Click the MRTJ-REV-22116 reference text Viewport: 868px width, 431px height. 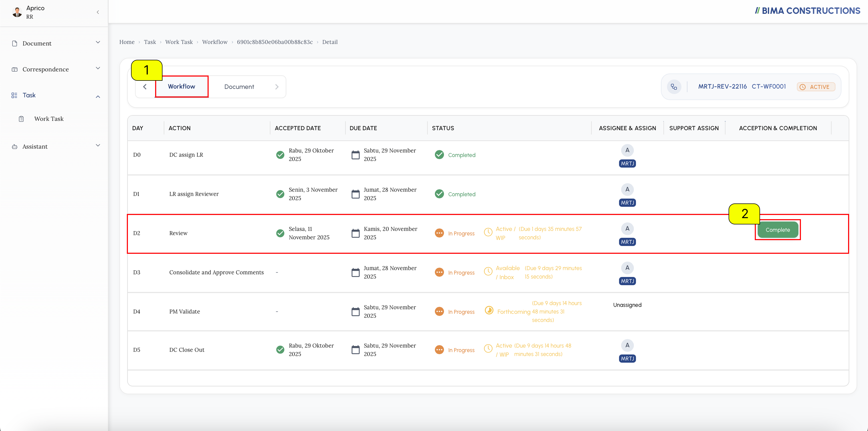tap(723, 87)
